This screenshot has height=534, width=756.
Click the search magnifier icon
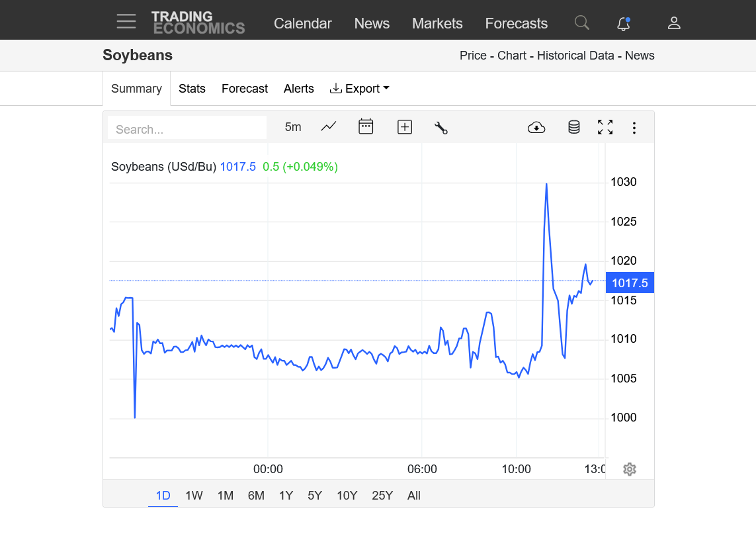click(581, 23)
